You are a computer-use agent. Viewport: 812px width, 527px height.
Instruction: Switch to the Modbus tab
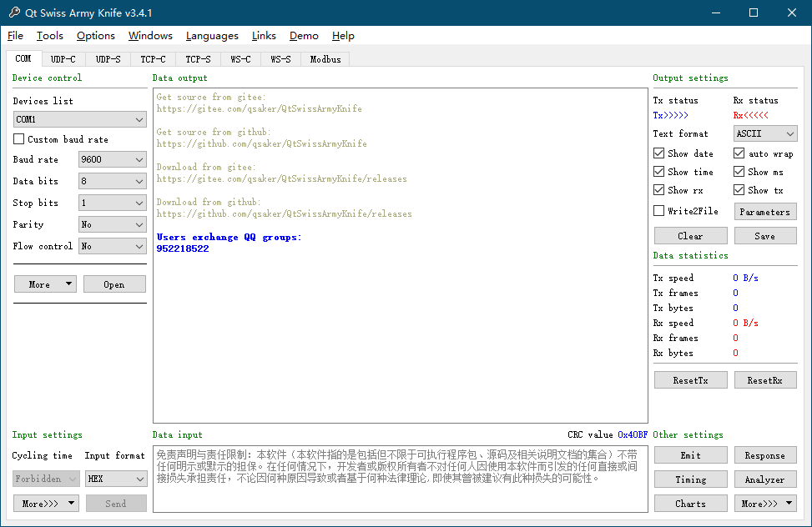(325, 59)
